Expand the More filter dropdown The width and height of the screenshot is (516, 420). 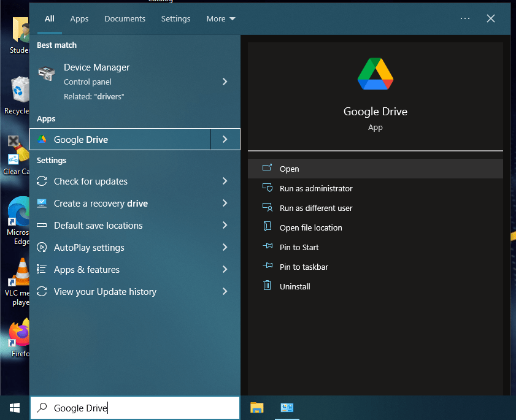[x=220, y=18]
